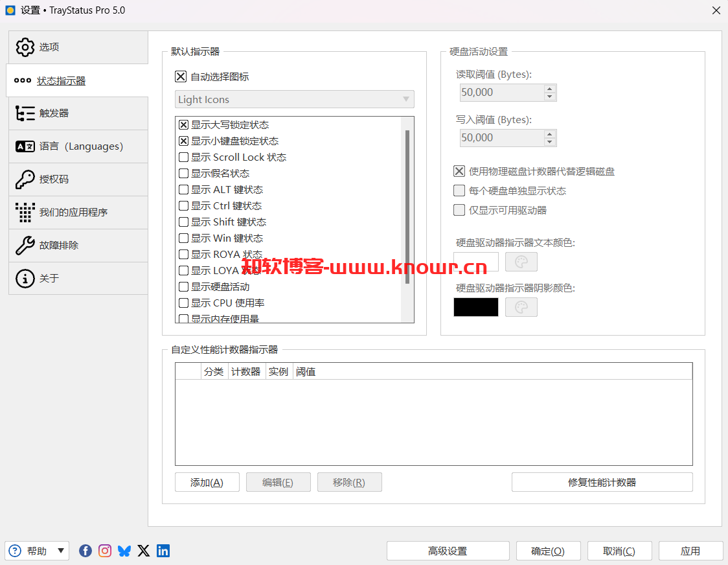Open 高级设置 button

(448, 551)
